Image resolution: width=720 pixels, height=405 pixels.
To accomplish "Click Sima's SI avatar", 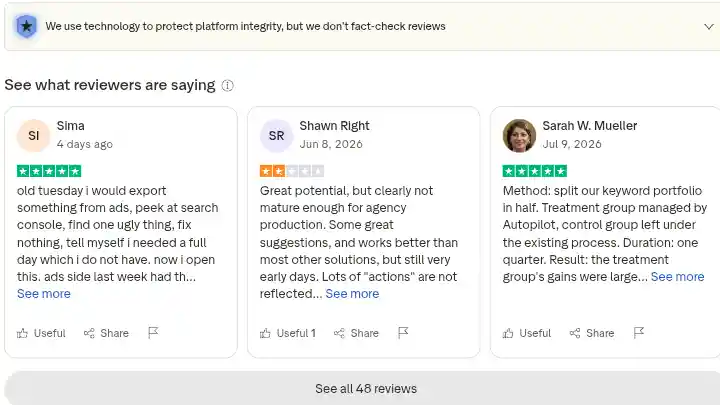I will click(34, 135).
